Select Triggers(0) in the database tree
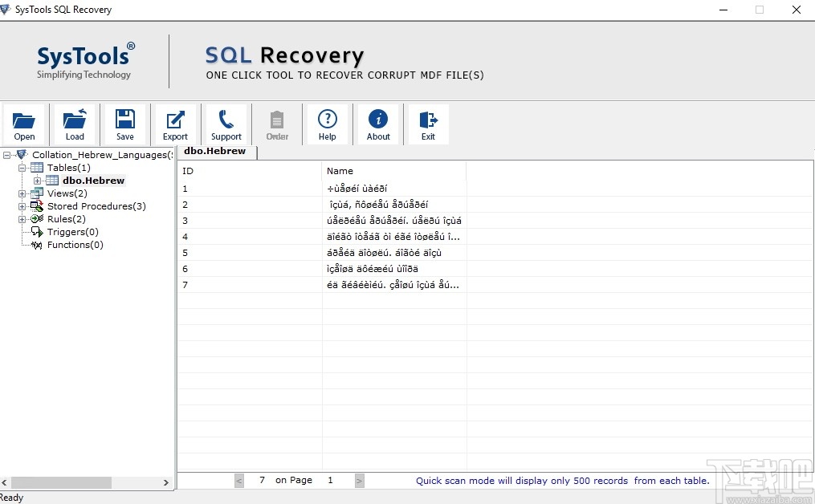Screen dimensions: 815x504 (72, 232)
